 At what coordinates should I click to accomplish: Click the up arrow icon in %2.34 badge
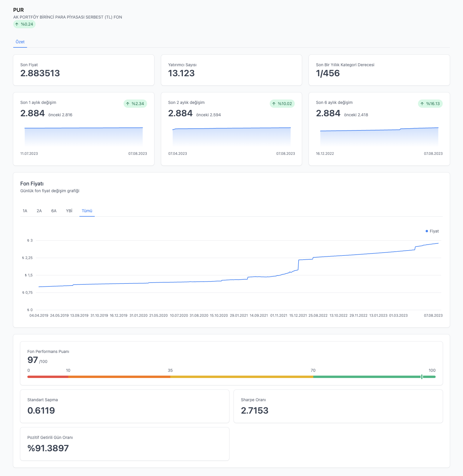(x=128, y=104)
